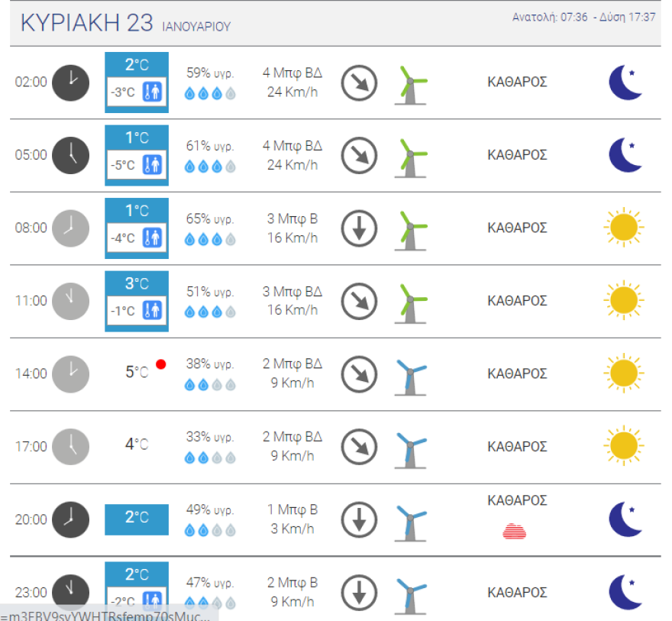Click the red striped cloud icon at 20:00

(516, 532)
